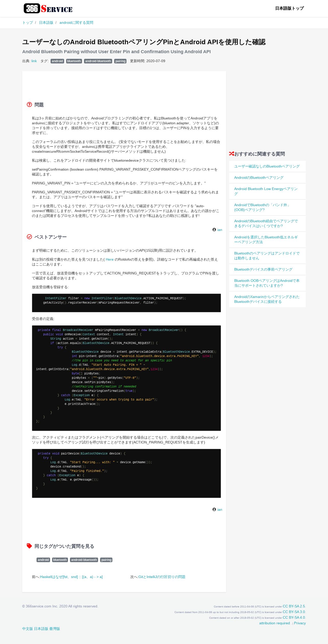328x644 pixels.
Task: Select the android tag in the bottom tag list
Action: point(43,560)
